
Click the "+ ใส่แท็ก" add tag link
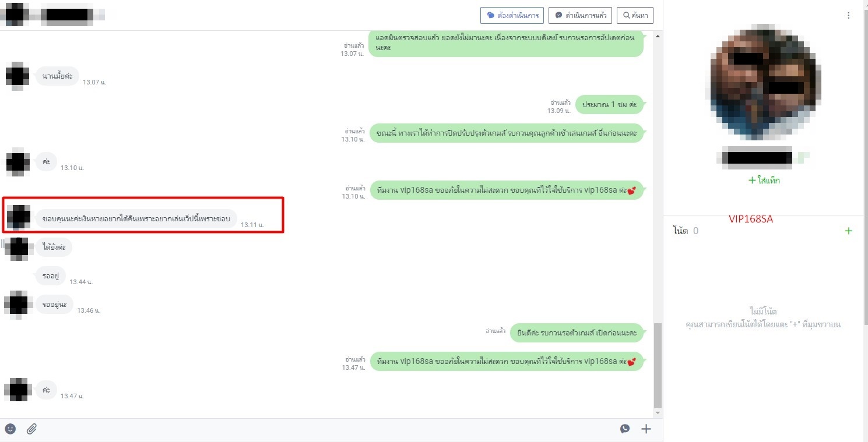764,181
